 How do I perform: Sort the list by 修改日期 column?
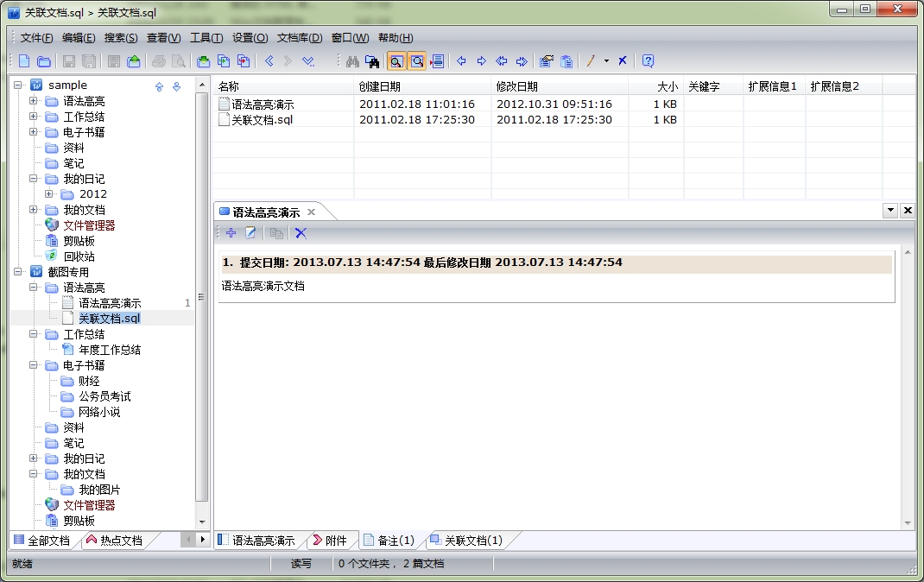click(x=560, y=86)
